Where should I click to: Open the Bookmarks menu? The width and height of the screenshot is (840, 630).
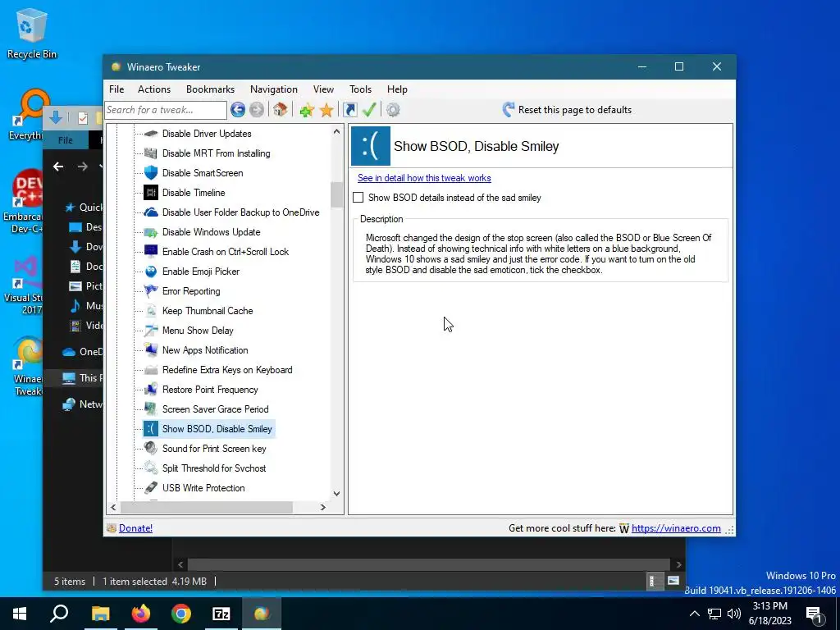pos(211,89)
